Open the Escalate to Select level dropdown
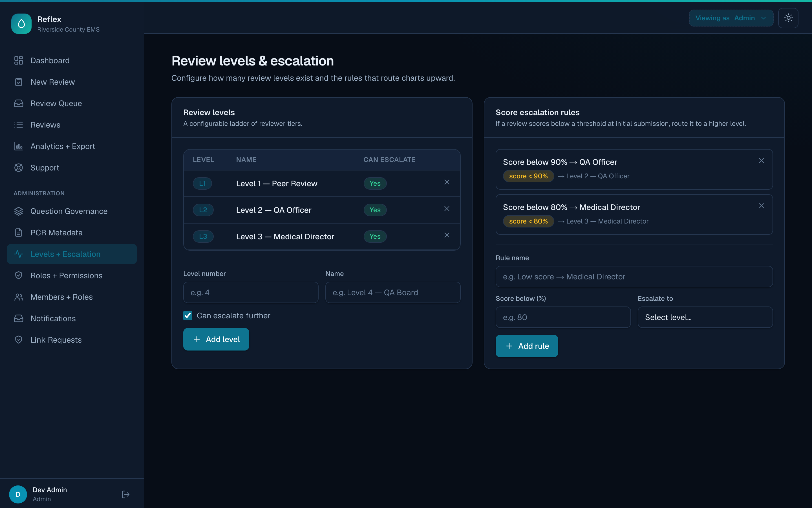The width and height of the screenshot is (812, 508). pos(705,317)
